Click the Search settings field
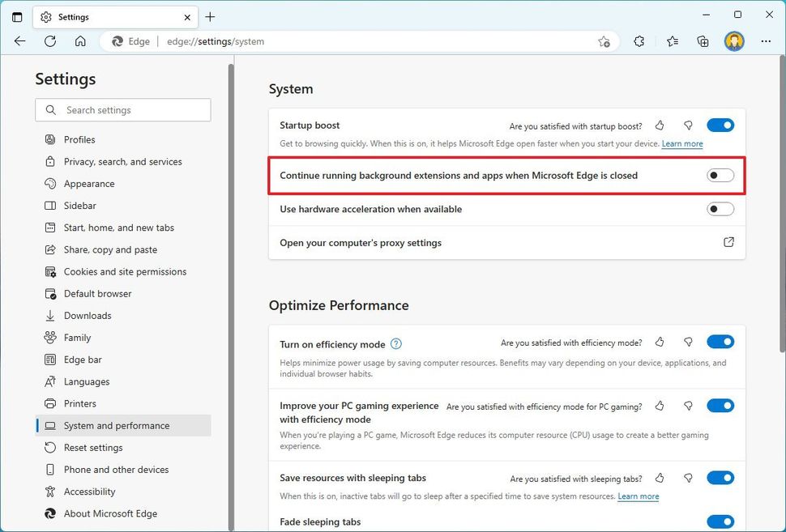The width and height of the screenshot is (786, 532). tap(122, 109)
